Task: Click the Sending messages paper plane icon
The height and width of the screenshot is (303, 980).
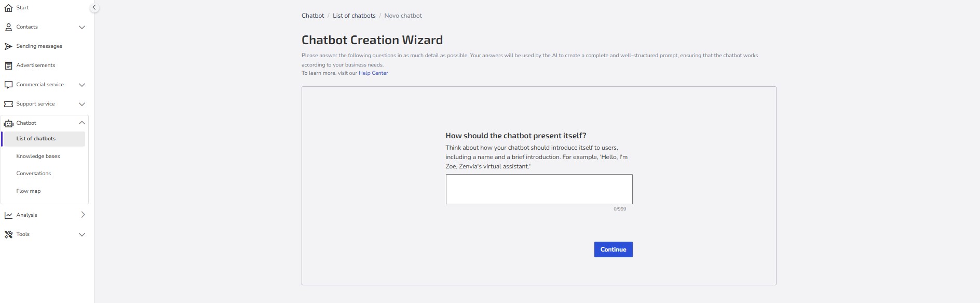Action: pyautogui.click(x=8, y=46)
